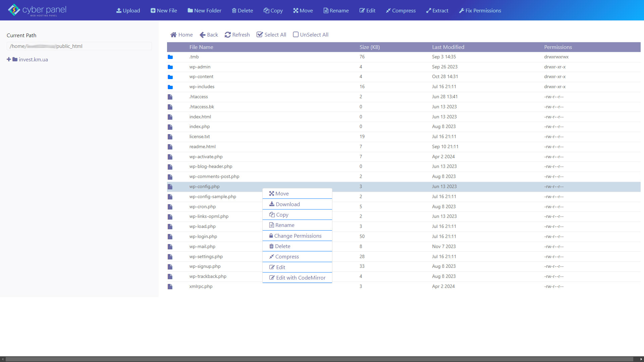Open the wp-content folder

coord(201,77)
